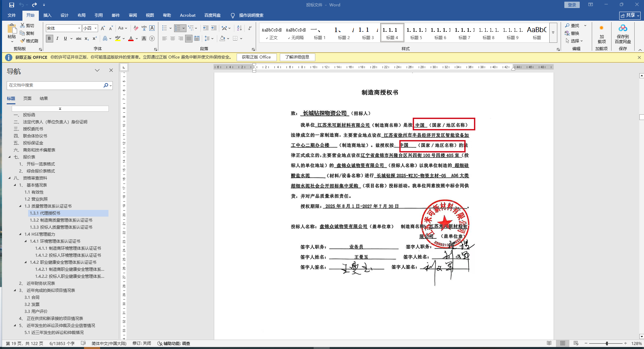Center align the paragraph

coord(172,39)
